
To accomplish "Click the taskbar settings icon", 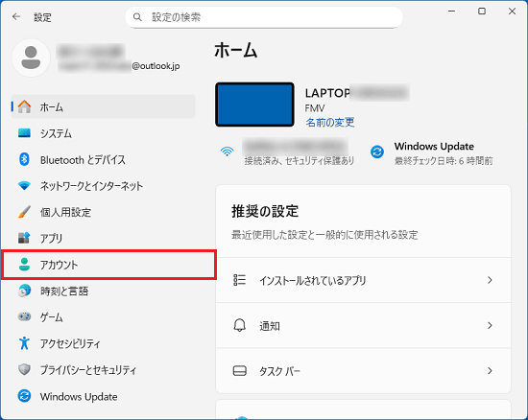I will point(239,370).
